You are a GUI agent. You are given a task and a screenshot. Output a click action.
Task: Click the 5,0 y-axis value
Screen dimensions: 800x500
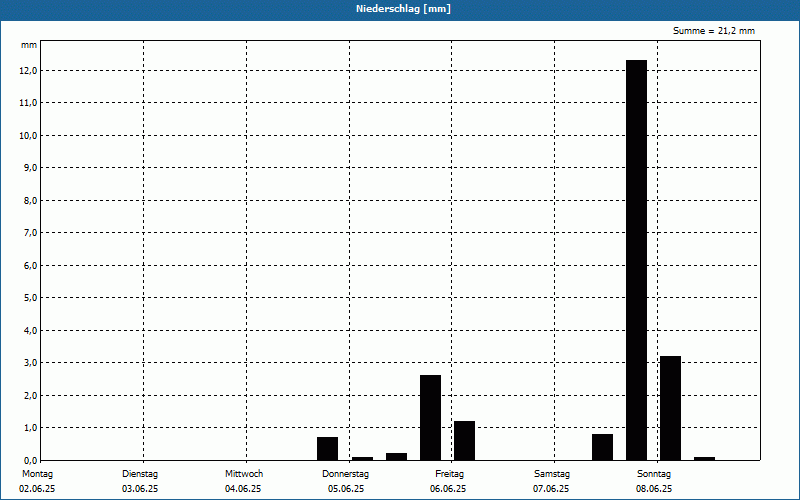click(30, 297)
